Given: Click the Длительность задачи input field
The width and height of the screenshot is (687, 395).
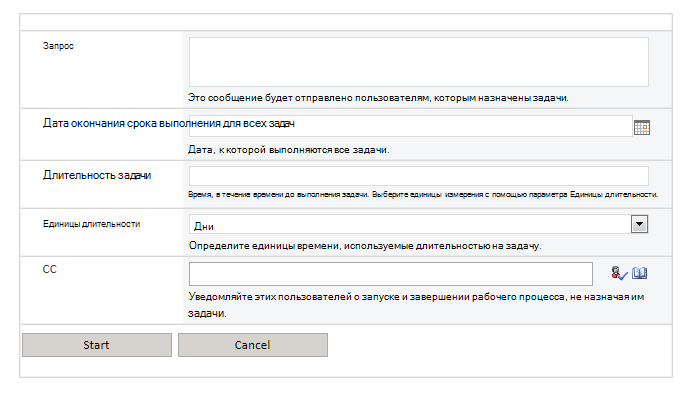Looking at the screenshot, I should (418, 176).
